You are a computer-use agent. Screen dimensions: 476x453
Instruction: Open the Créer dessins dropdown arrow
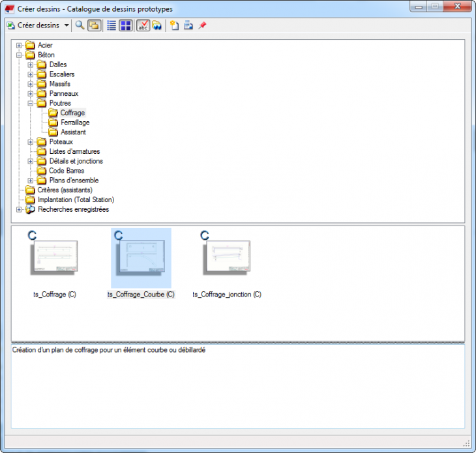(x=67, y=25)
